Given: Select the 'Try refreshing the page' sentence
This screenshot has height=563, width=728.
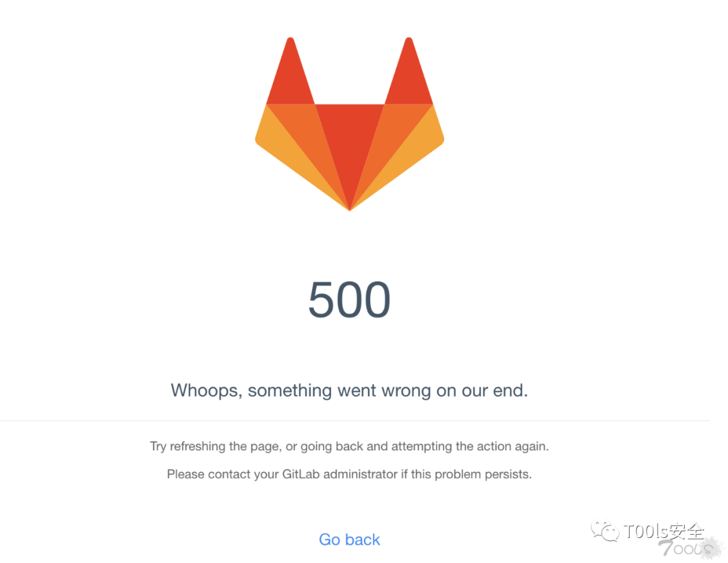Looking at the screenshot, I should pyautogui.click(x=349, y=446).
